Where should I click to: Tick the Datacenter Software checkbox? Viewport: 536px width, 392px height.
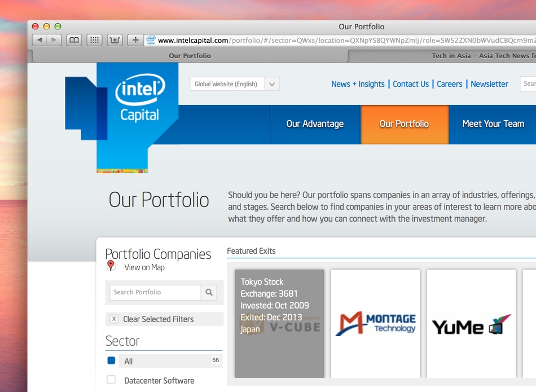tap(112, 380)
